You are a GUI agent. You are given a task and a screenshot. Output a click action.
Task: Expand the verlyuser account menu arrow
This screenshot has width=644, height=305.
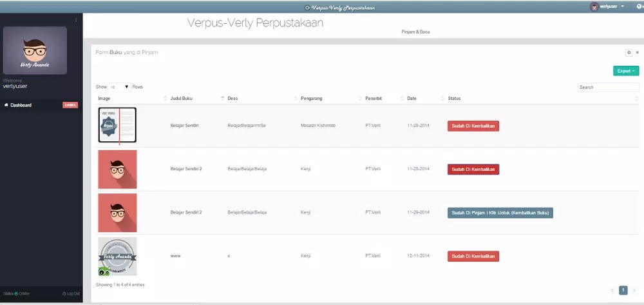(623, 6)
